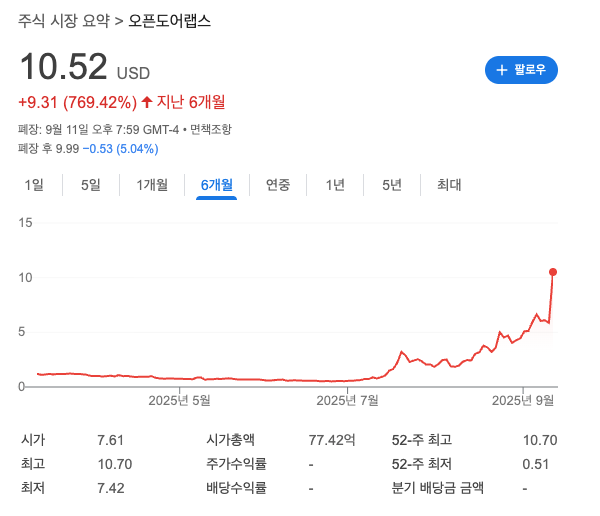Click the red up arrow beside 지난 6개월
This screenshot has height=516, width=600.
point(147,102)
